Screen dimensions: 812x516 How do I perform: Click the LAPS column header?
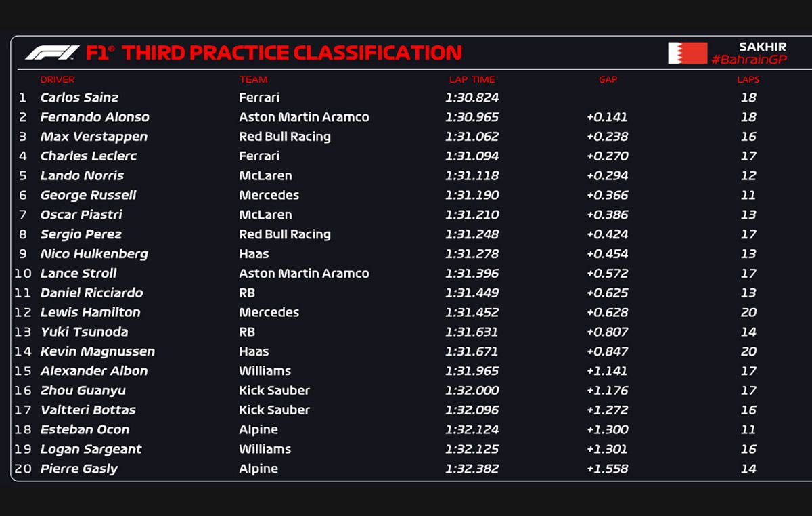[748, 79]
